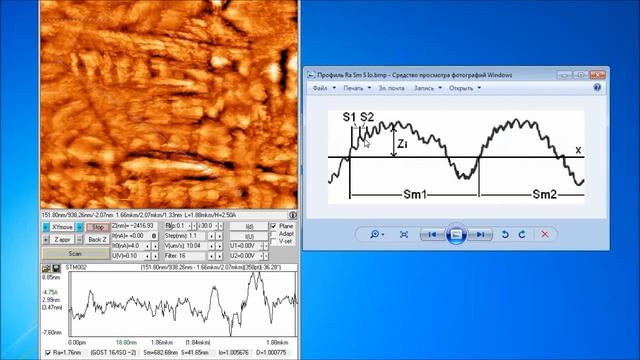Screen dimensions: 640x360
Task: Click the S=41.65nm status value
Action: (195, 353)
